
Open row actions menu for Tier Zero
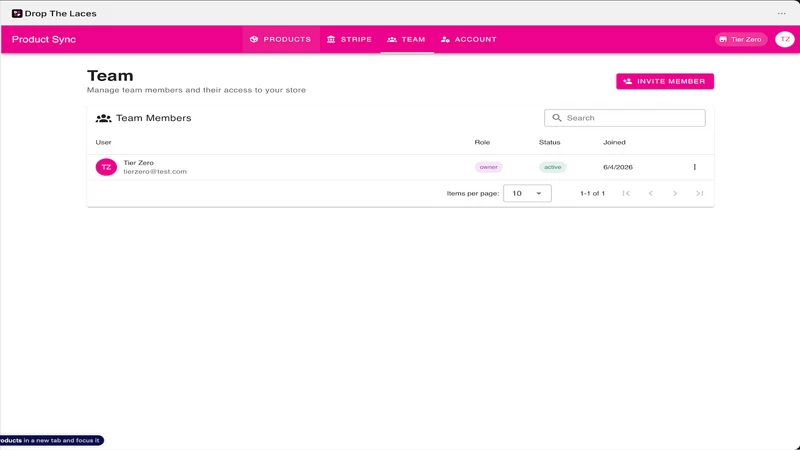point(694,167)
